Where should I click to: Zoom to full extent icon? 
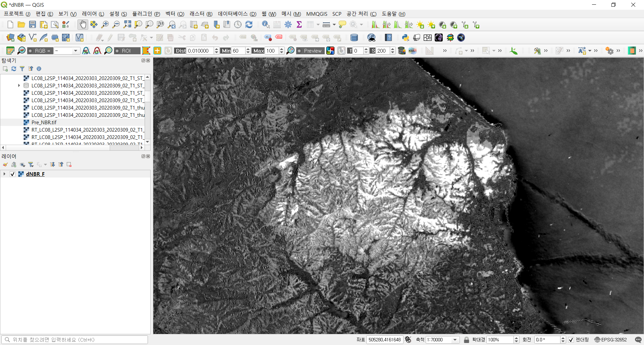coord(127,24)
